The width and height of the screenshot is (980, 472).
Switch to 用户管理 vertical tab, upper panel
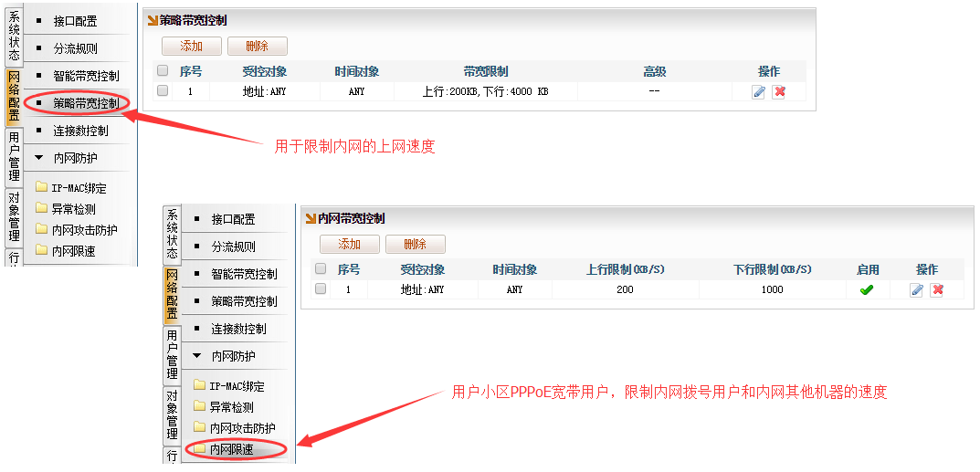click(x=15, y=157)
